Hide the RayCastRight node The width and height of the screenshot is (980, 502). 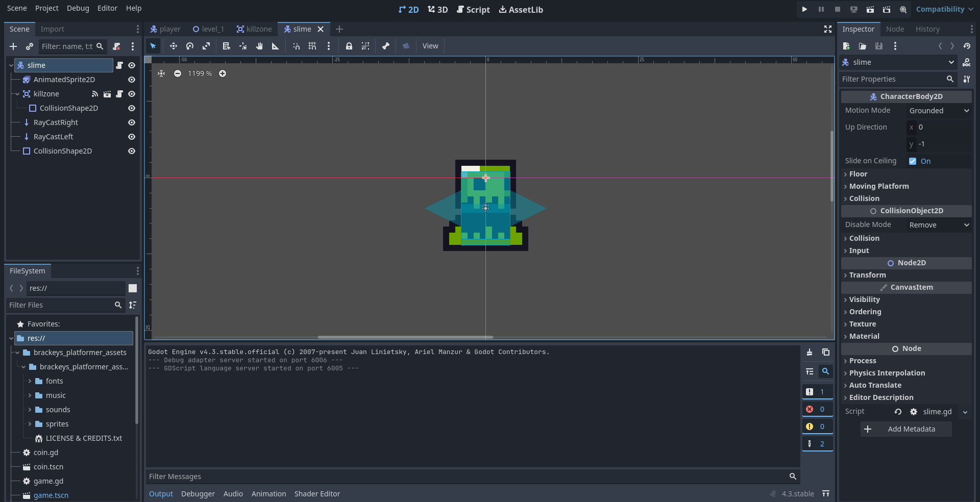click(x=132, y=122)
